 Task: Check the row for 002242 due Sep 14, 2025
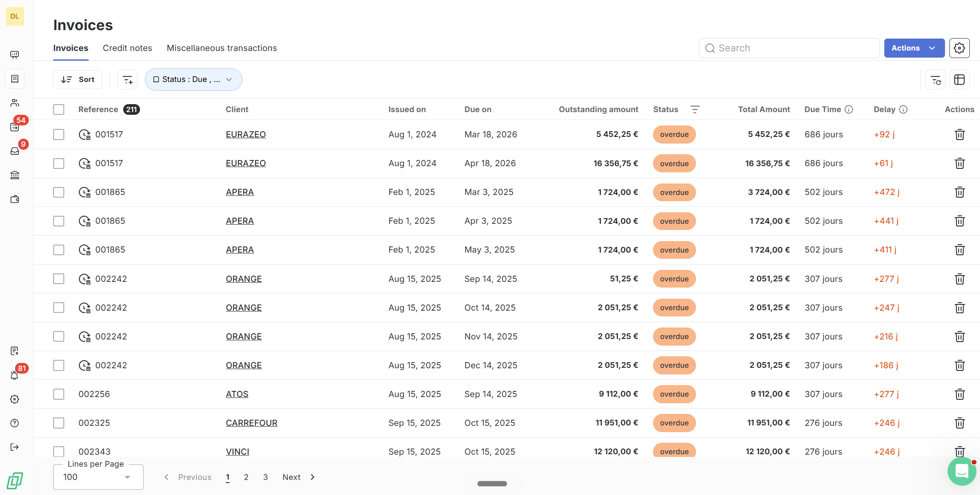coord(59,279)
